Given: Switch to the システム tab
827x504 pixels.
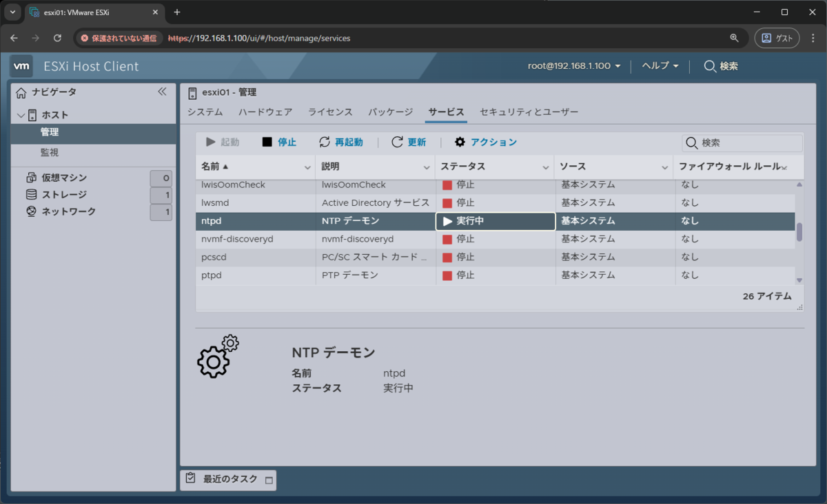Looking at the screenshot, I should point(205,112).
